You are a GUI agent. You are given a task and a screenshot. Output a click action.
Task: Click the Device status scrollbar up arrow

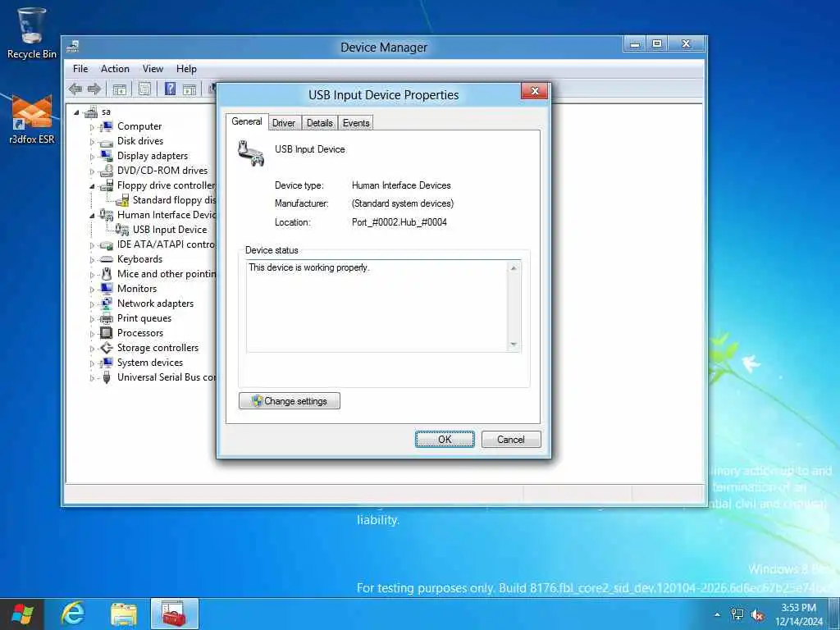tap(514, 267)
